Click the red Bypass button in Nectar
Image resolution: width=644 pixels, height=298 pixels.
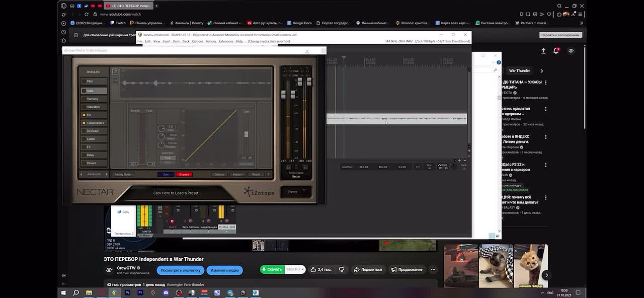(x=184, y=174)
